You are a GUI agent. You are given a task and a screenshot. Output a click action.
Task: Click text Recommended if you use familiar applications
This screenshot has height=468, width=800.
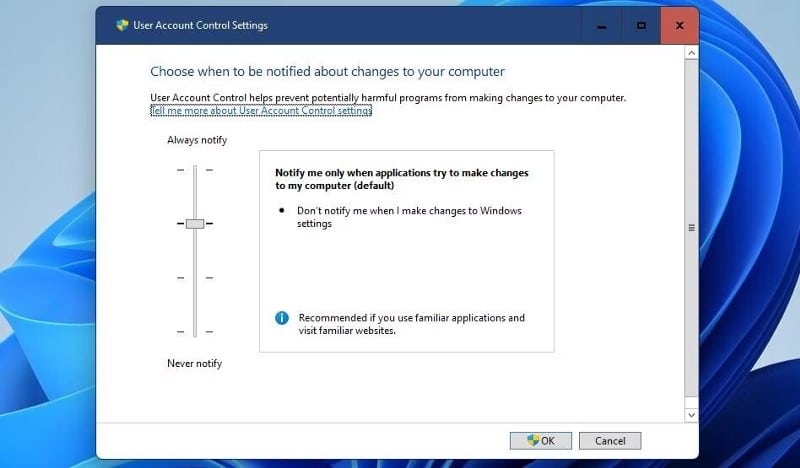click(412, 324)
